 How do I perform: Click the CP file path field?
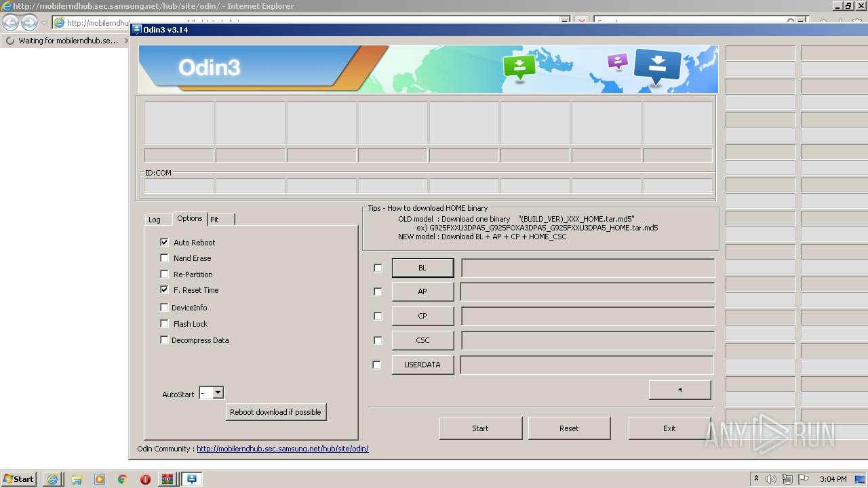587,316
